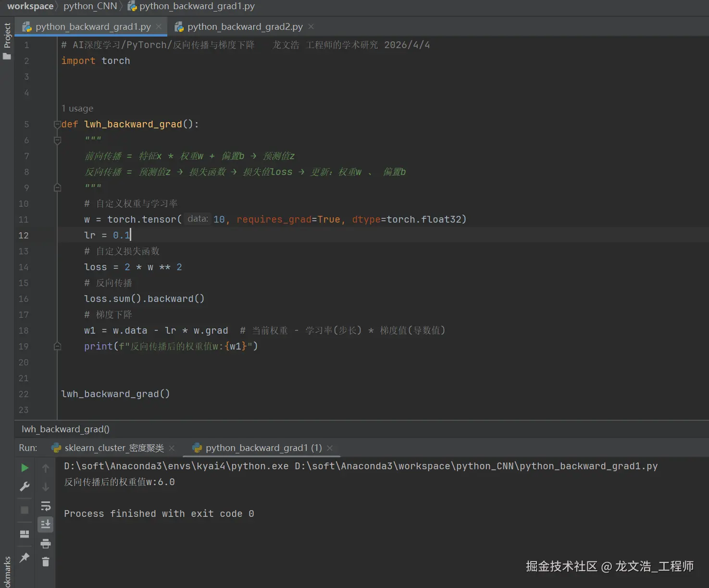The image size is (709, 588).
Task: Close the sklearn_cluster run tab
Action: [172, 448]
